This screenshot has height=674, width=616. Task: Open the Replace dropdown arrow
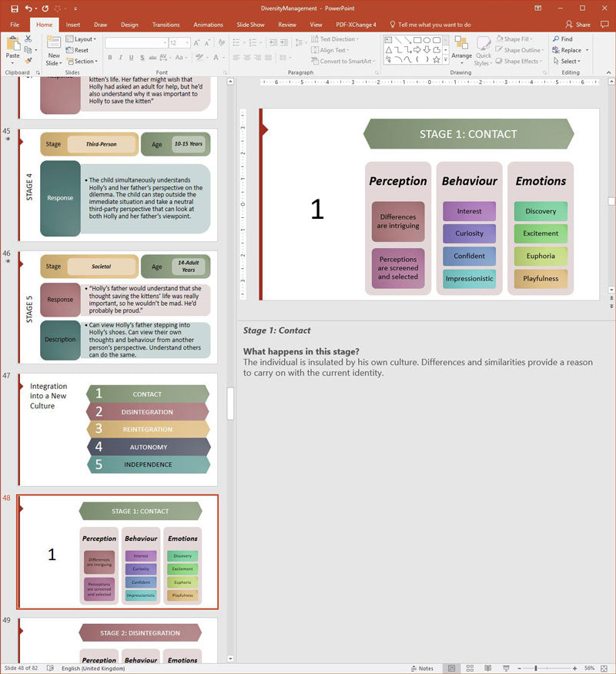[x=587, y=50]
